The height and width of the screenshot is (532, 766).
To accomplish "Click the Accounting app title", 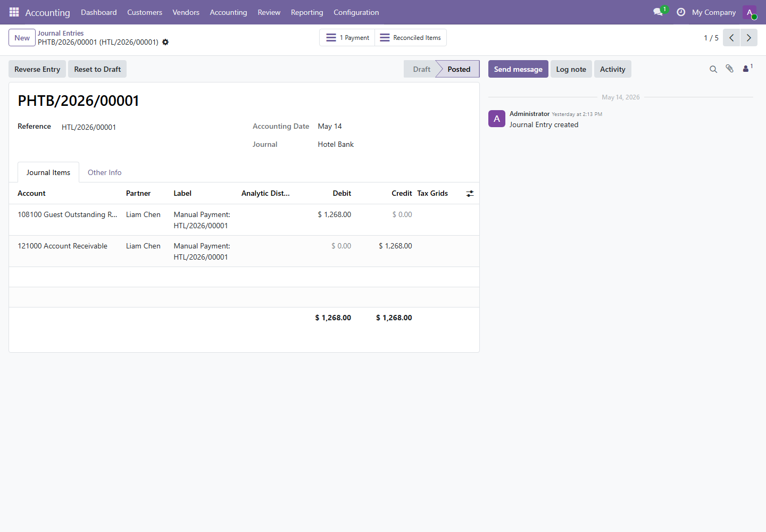I will 48,12.
